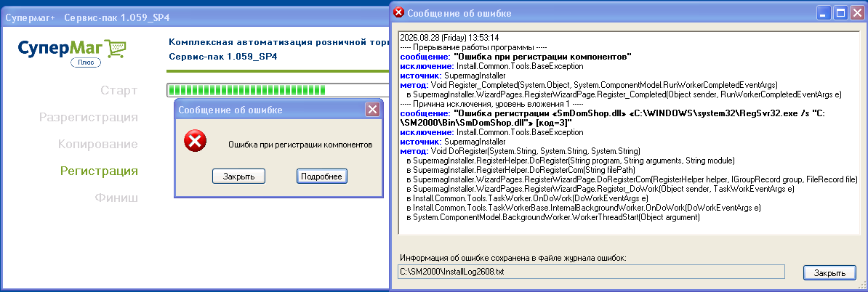868x292 pixels.
Task: Click the Плюс badge under the logo
Action: click(x=86, y=62)
